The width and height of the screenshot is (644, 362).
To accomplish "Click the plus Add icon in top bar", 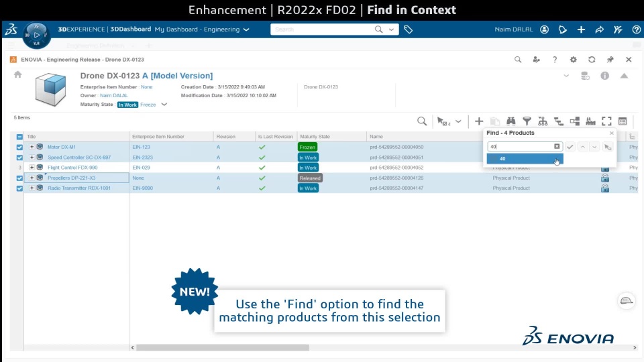I will tap(581, 29).
